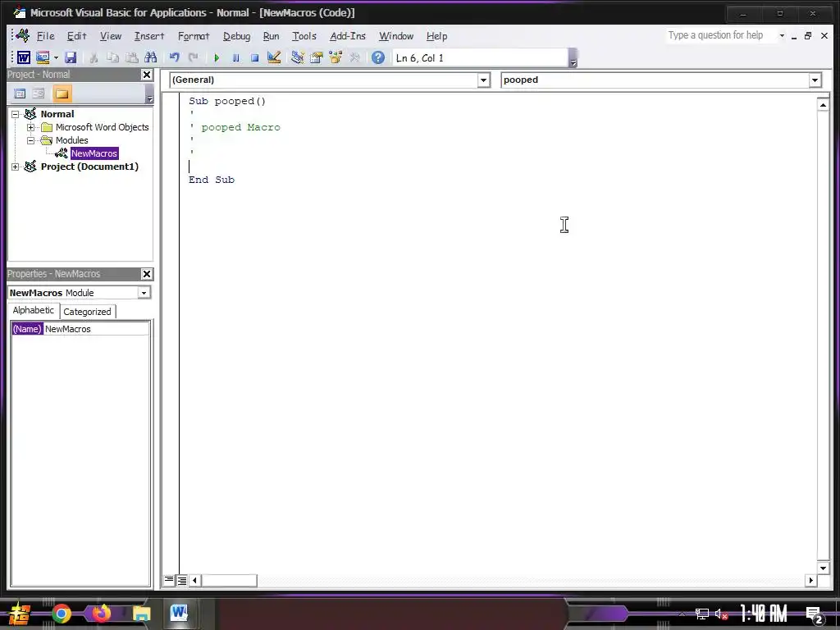Click vertical scrollbar down arrow
840x630 pixels.
point(824,568)
